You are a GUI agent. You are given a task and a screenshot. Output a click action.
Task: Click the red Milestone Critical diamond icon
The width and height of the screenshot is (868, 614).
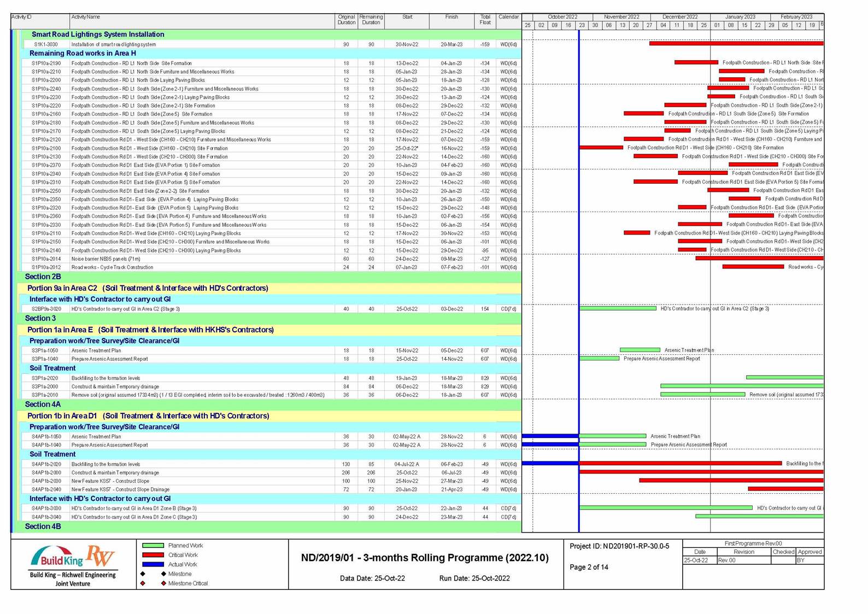point(143,583)
